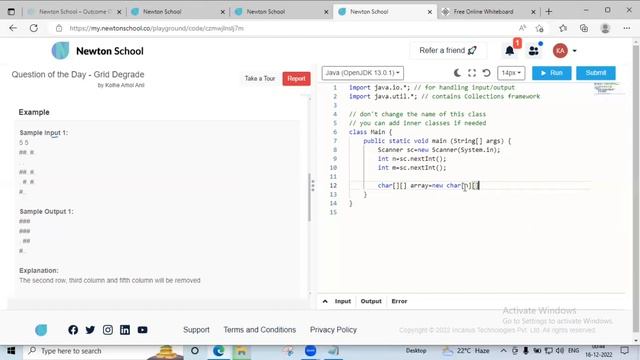
Task: Expand the profile dropdown arrow
Action: click(574, 51)
